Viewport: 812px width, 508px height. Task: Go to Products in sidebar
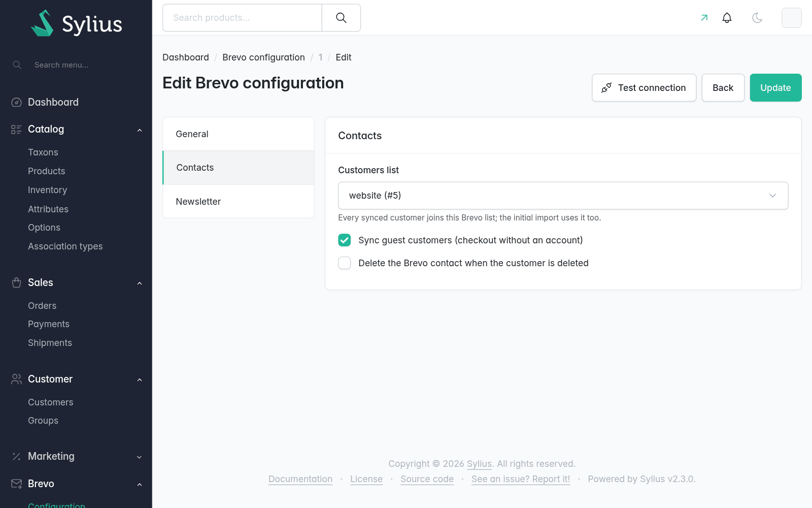click(47, 171)
